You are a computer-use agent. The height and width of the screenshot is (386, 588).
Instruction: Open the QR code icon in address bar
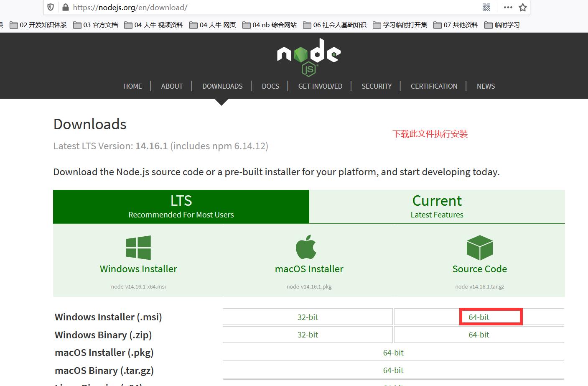point(486,7)
